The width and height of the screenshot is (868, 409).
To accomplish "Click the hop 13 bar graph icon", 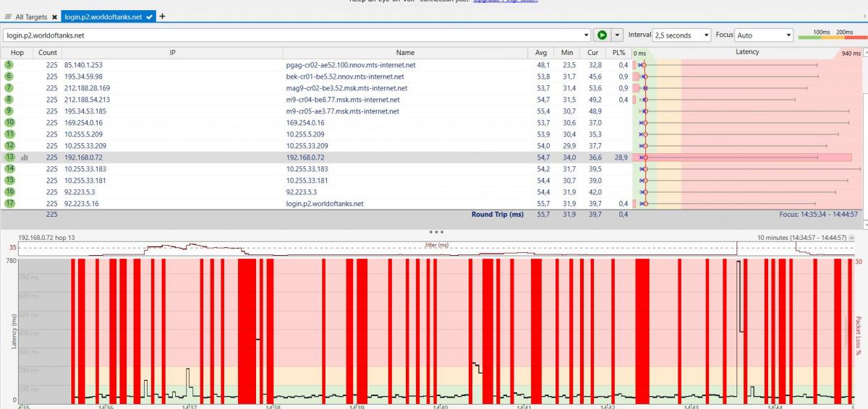I will tap(25, 157).
